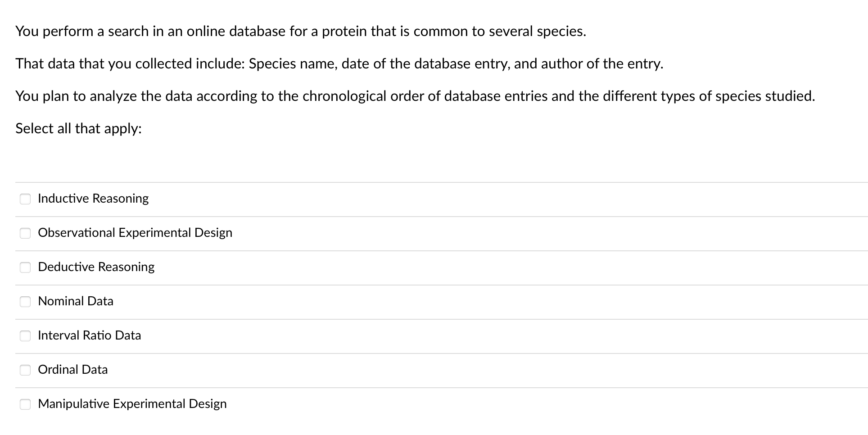Click the Ordinal Data label text
Screen dimensions: 868x435
[x=72, y=370]
